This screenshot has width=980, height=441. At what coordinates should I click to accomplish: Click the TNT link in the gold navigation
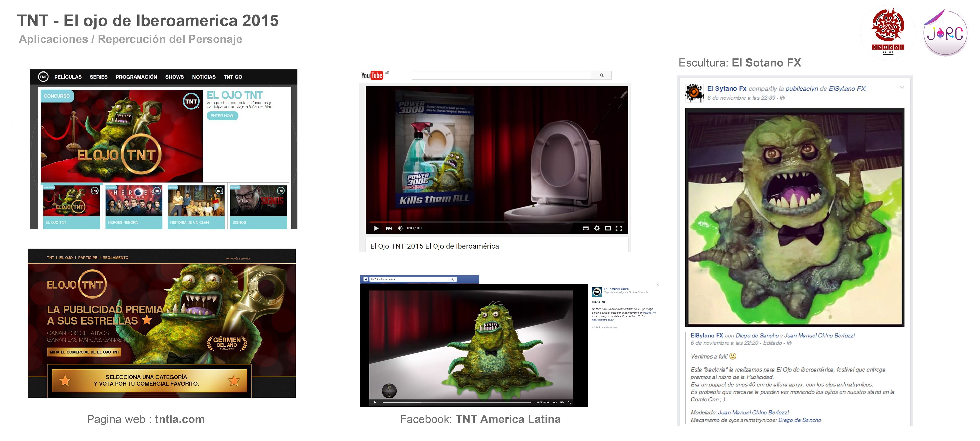(x=51, y=258)
